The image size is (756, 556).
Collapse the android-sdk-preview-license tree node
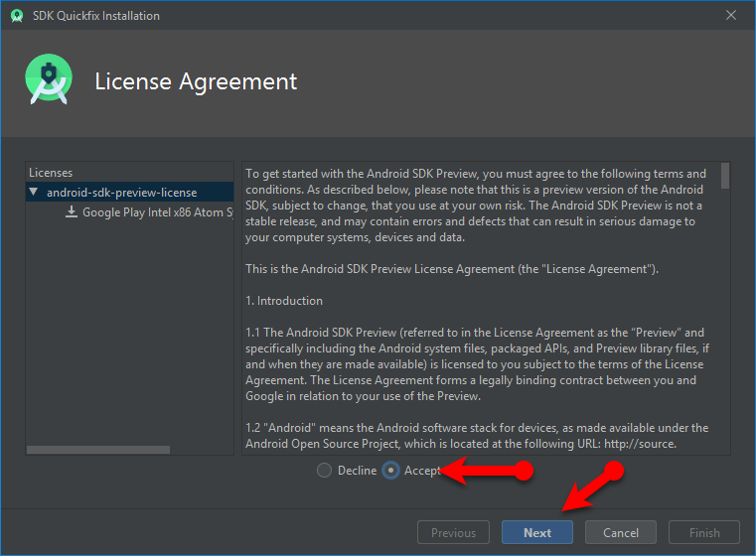point(35,193)
